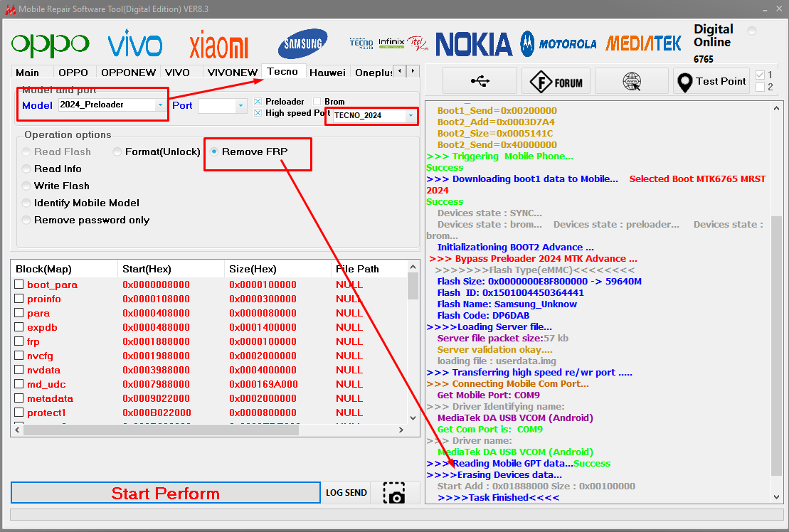Screen dimensions: 789x532
Task: Click the log panel vertical scrollbar thumb
Action: (776, 346)
